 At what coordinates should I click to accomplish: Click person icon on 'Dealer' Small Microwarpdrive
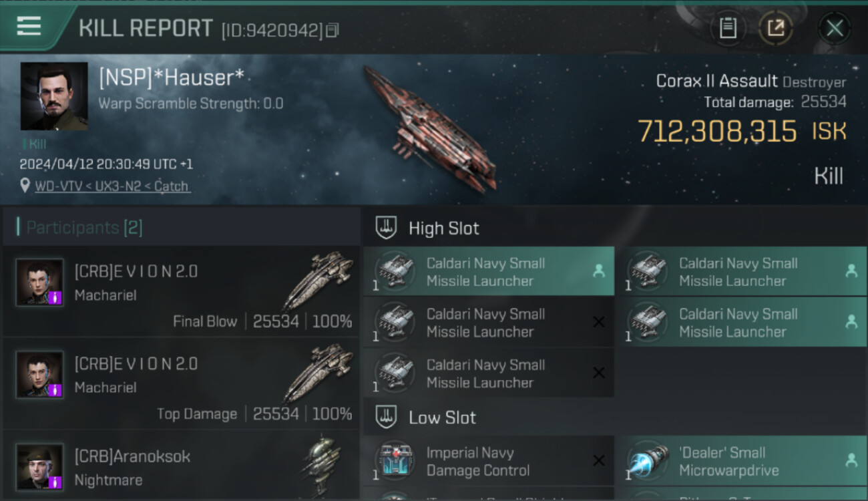click(x=851, y=460)
